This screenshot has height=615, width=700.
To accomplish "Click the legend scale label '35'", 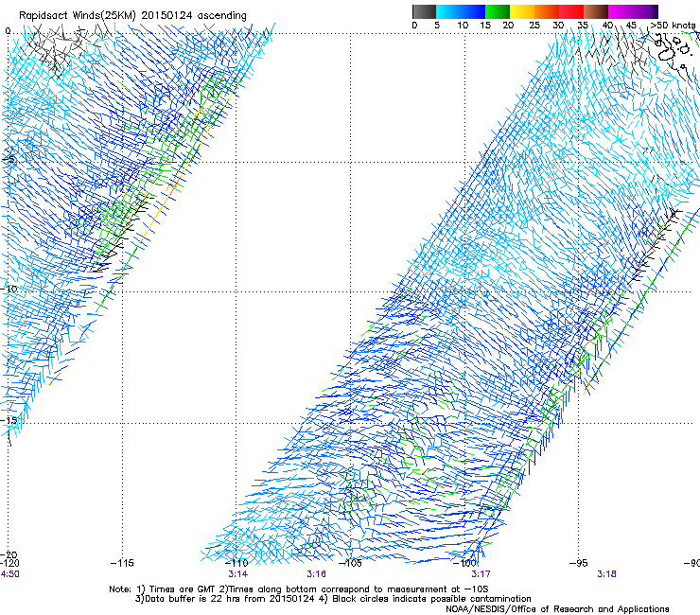I will pos(583,25).
